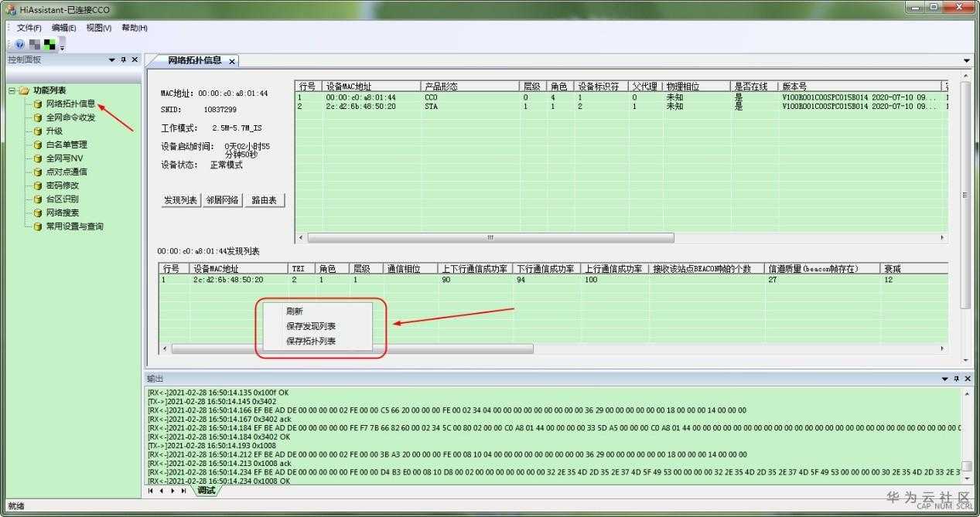Select 点对点通信 in the function tree
980x517 pixels.
pyautogui.click(x=67, y=172)
